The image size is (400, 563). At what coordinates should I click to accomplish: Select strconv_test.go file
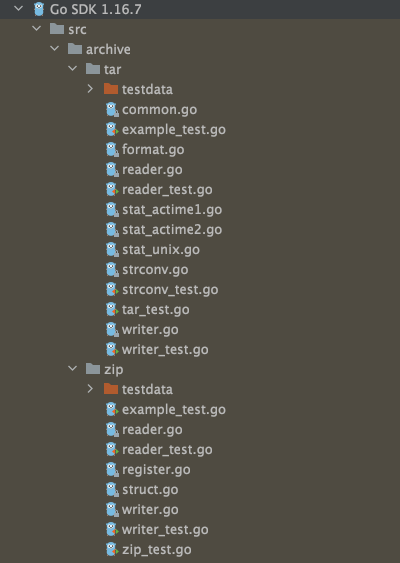tap(170, 290)
